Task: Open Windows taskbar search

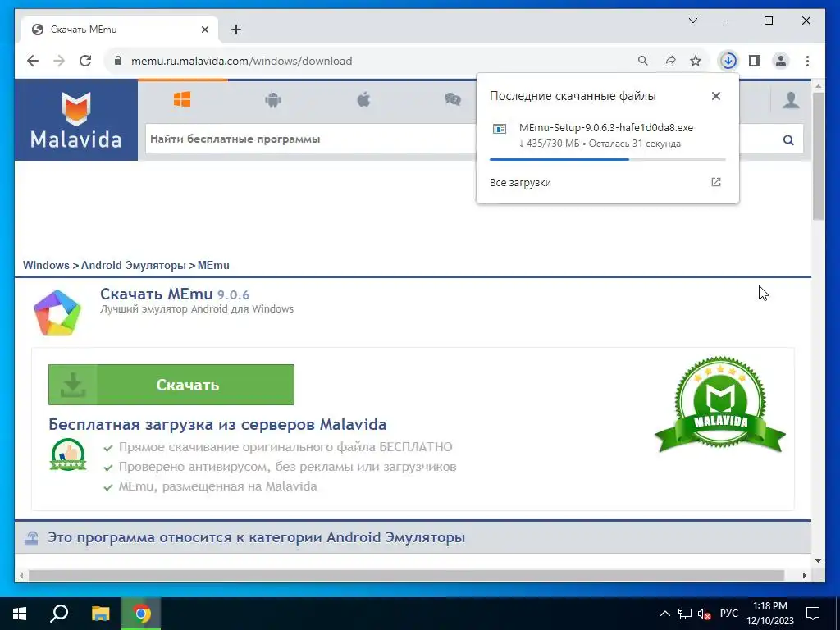Action: click(x=59, y=614)
